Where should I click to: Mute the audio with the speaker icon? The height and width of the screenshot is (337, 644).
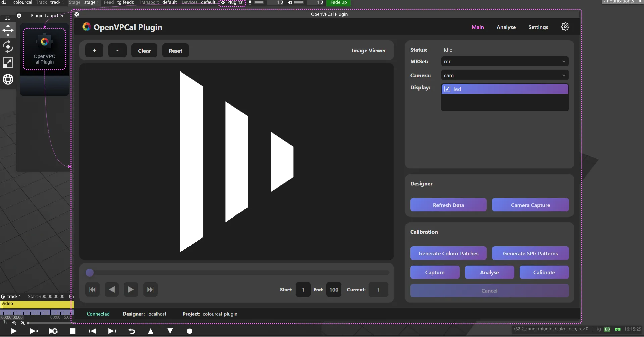coord(289,2)
